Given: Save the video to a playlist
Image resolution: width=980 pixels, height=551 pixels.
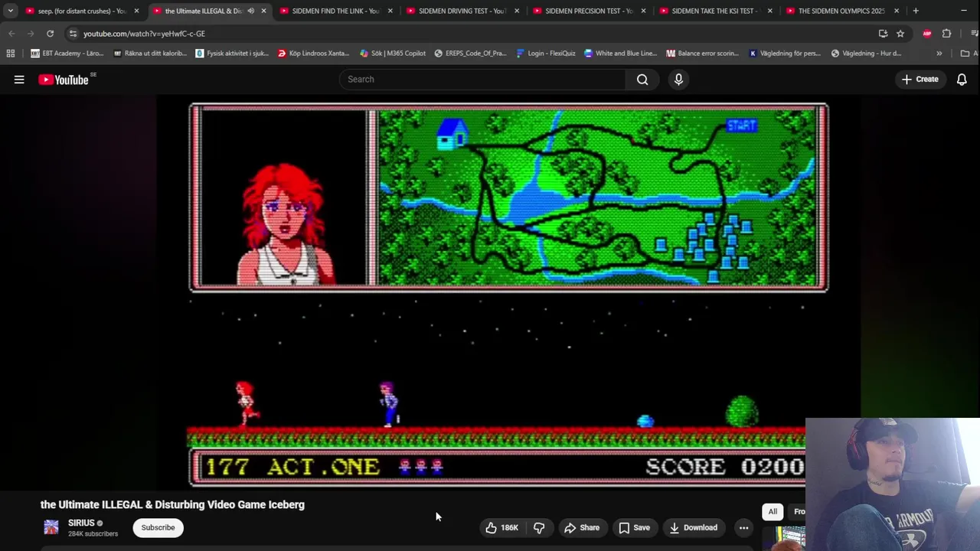Looking at the screenshot, I should pyautogui.click(x=634, y=527).
